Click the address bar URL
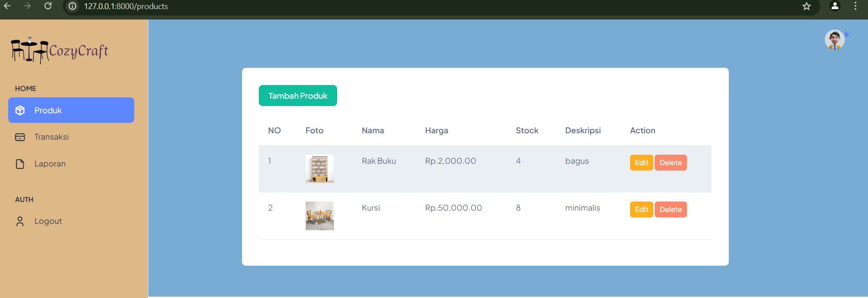The image size is (868, 298). [126, 6]
